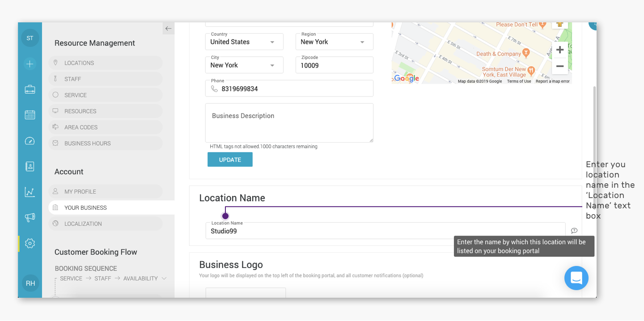The height and width of the screenshot is (321, 644).
Task: Click the Zipcode field
Action: click(x=335, y=65)
